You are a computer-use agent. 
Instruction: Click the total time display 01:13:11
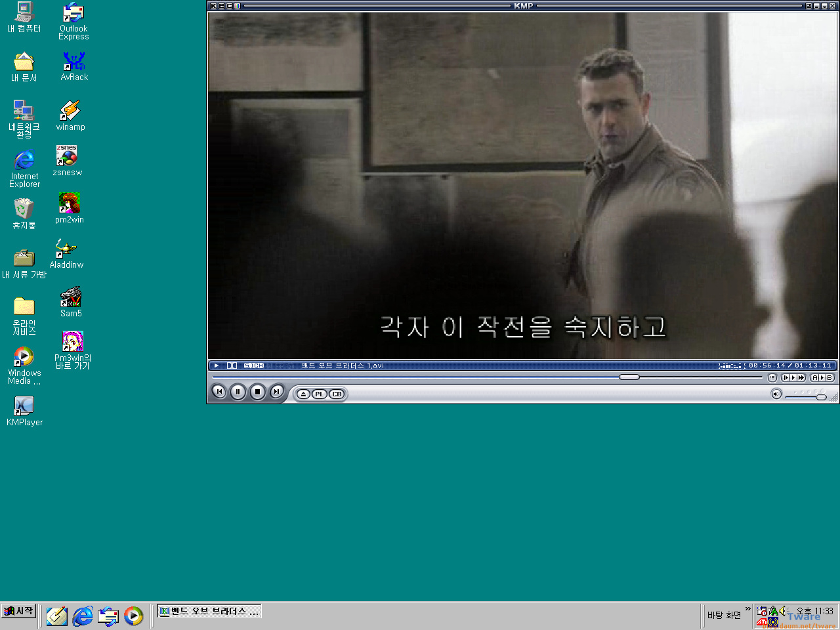[x=813, y=366]
